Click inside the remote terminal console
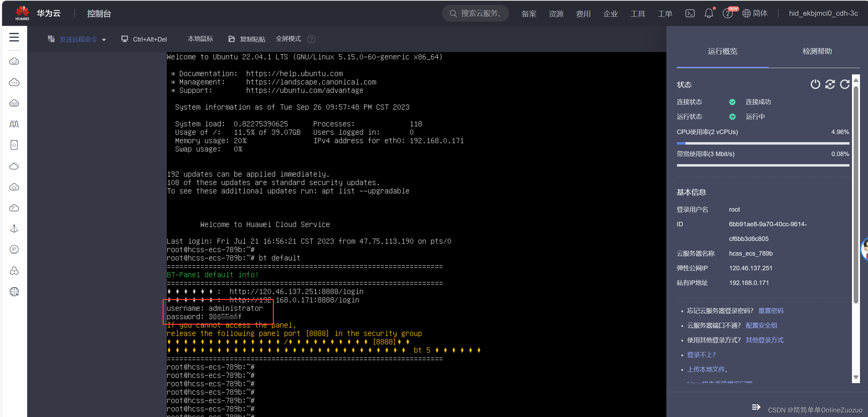This screenshot has height=417, width=868. click(416, 234)
